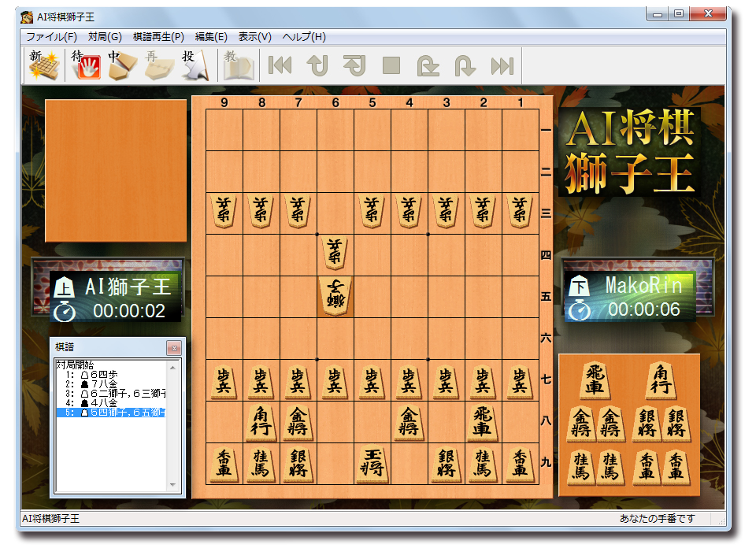Select the 香車 lance on square 9九
756x559 pixels.
point(224,464)
